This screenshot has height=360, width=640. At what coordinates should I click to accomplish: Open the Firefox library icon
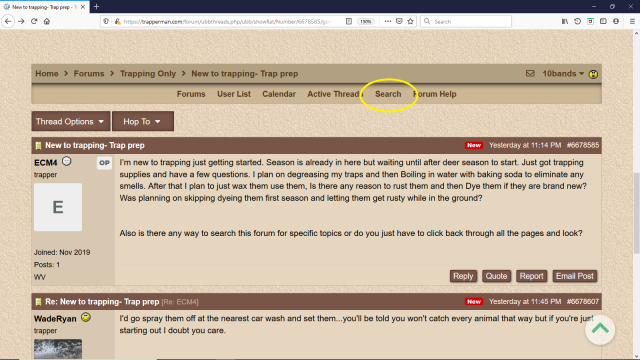tap(565, 21)
